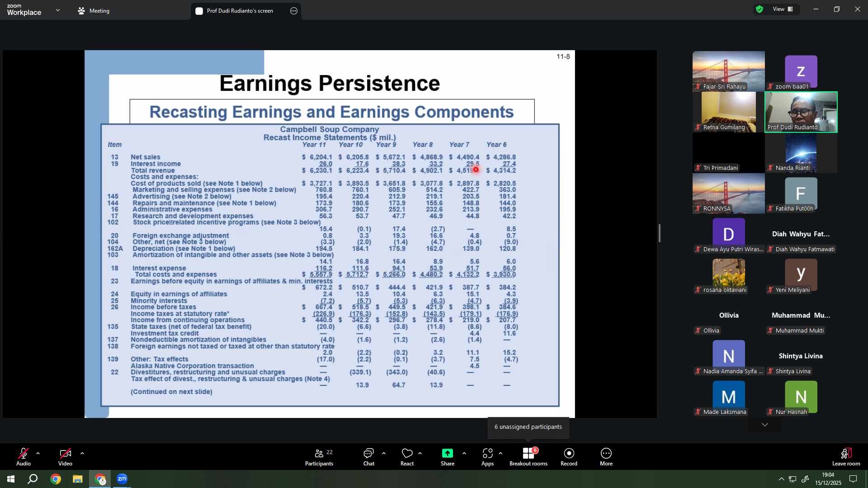Viewport: 868px width, 488px height.
Task: Open the Windows Start menu
Action: pyautogui.click(x=11, y=479)
